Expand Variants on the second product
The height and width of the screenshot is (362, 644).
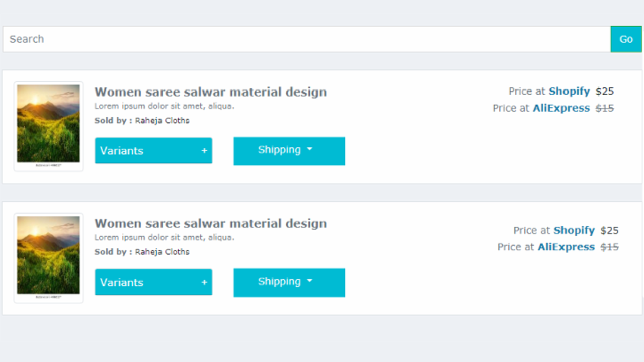point(153,282)
